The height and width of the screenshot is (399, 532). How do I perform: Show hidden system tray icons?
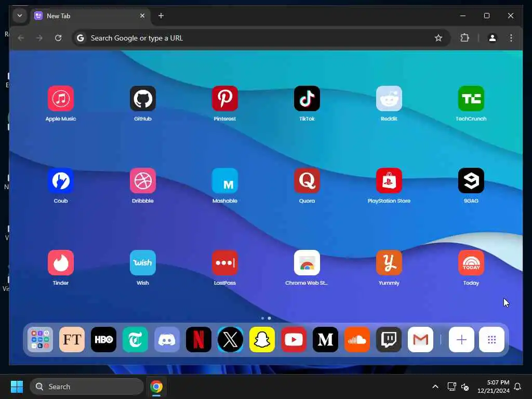click(x=435, y=387)
